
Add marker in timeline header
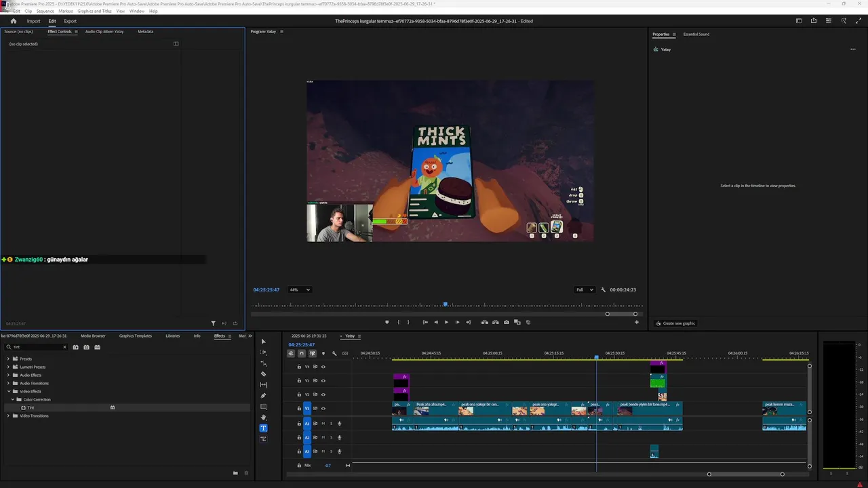coord(323,353)
